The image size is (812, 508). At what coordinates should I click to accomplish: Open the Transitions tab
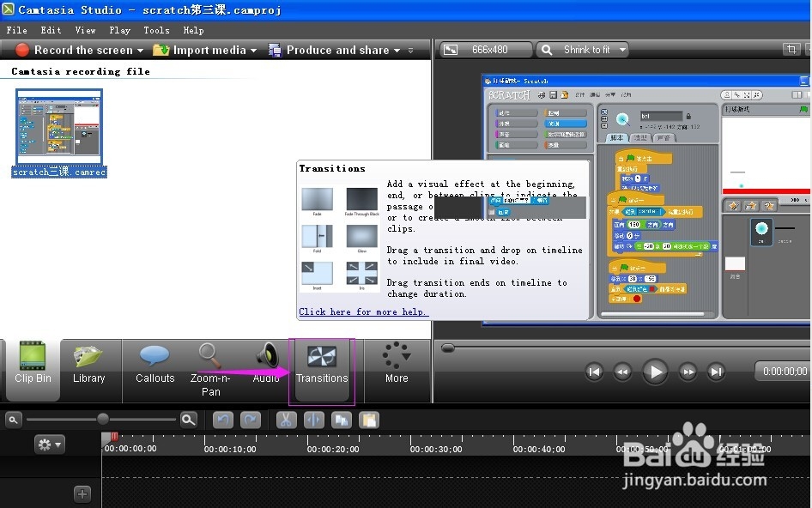[x=322, y=369]
